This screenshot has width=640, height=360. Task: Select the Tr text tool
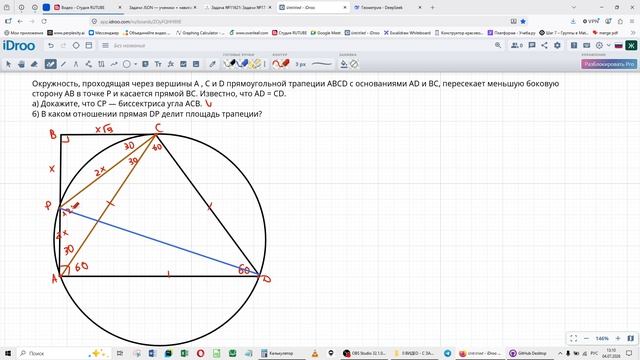(x=158, y=64)
